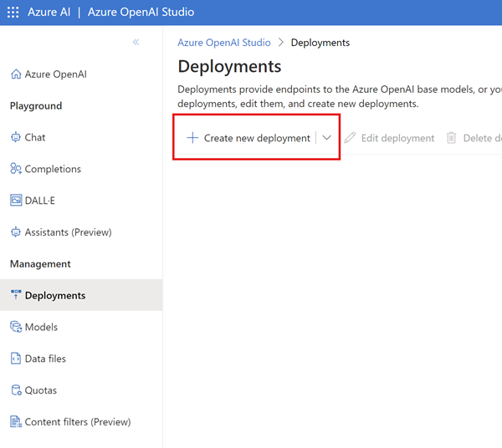The width and height of the screenshot is (502, 448).
Task: Follow the Azure OpenAI Studio breadcrumb link
Action: (224, 43)
